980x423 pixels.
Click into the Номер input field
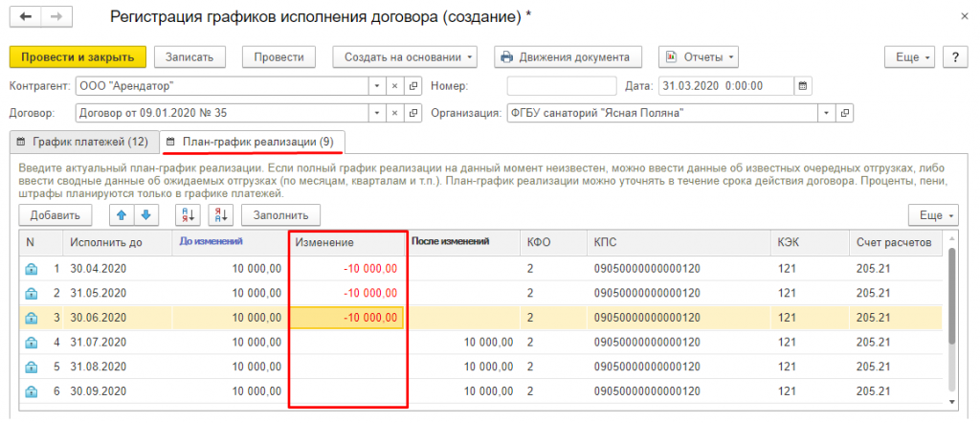coord(558,85)
